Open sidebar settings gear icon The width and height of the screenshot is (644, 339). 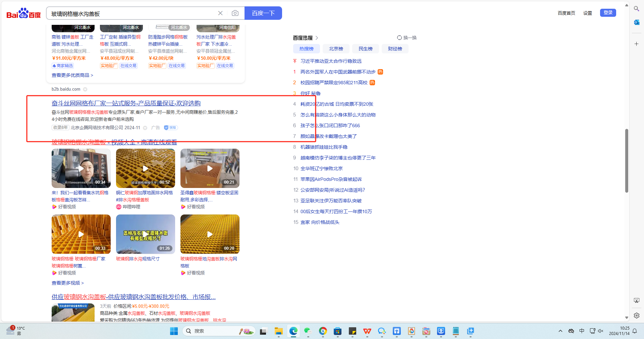(x=636, y=316)
